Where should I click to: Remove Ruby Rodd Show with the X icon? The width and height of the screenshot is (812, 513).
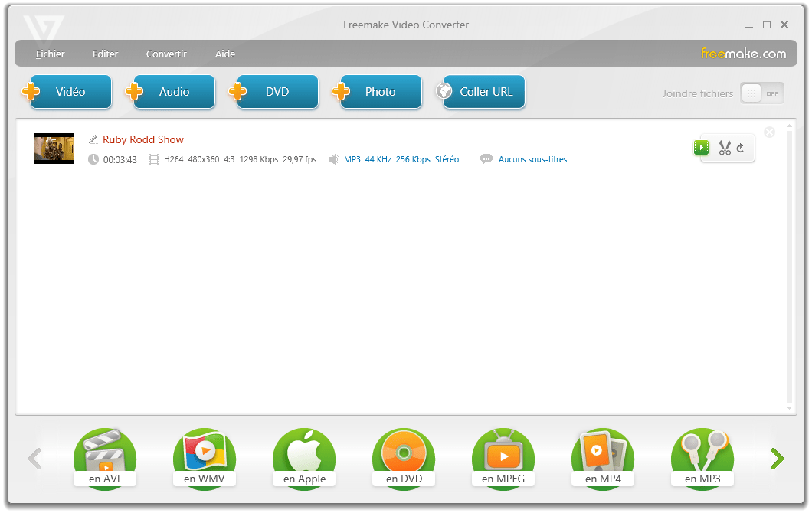tap(770, 132)
